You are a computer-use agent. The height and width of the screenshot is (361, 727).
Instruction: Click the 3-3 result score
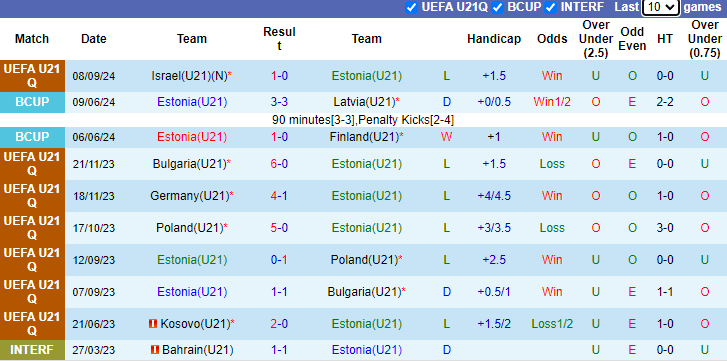[x=279, y=102]
